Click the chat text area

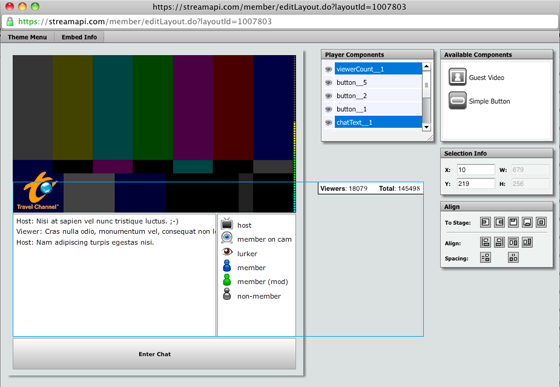click(114, 275)
